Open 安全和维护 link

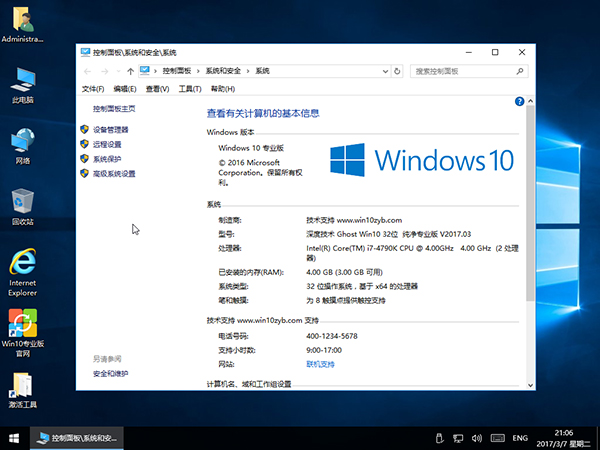pos(111,373)
